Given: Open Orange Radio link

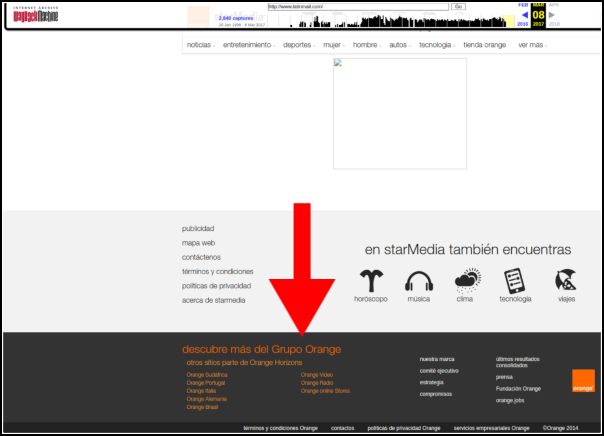Looking at the screenshot, I should coord(317,383).
